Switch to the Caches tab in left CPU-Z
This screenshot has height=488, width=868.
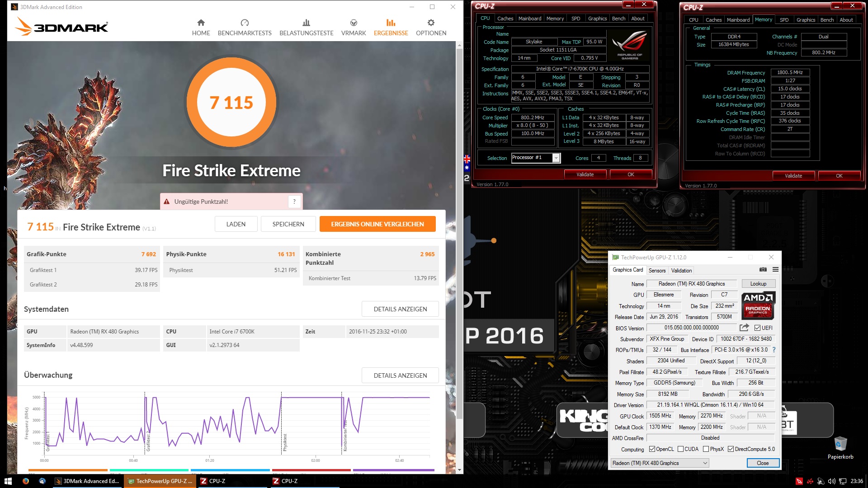tap(505, 19)
